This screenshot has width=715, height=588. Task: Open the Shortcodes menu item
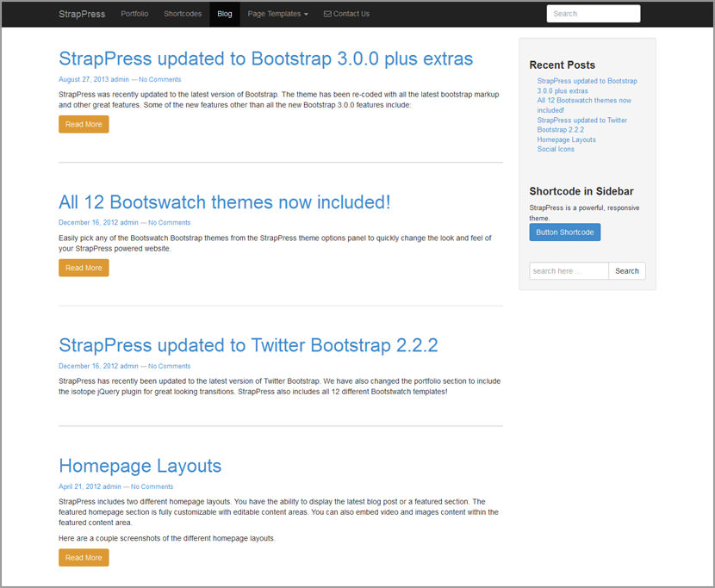point(183,14)
